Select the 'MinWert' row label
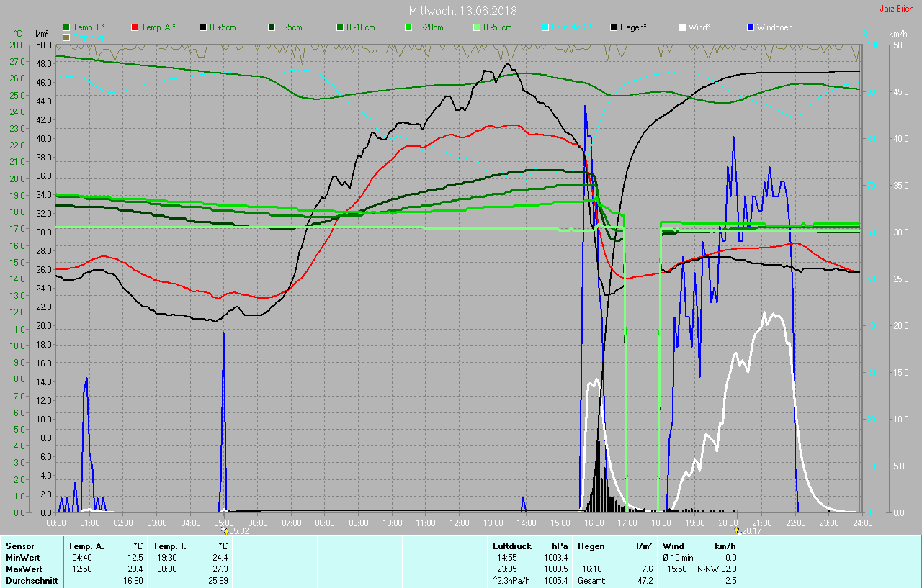This screenshot has width=922, height=588. click(x=22, y=558)
